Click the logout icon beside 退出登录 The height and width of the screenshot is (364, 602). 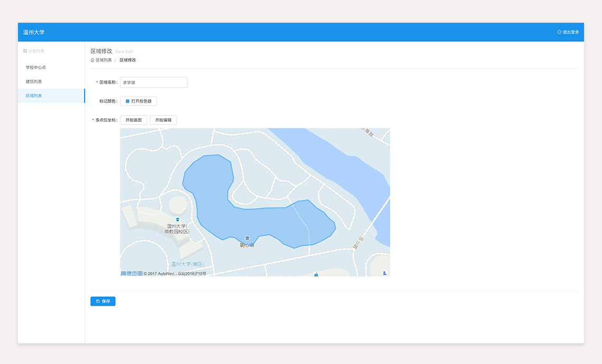pos(559,32)
